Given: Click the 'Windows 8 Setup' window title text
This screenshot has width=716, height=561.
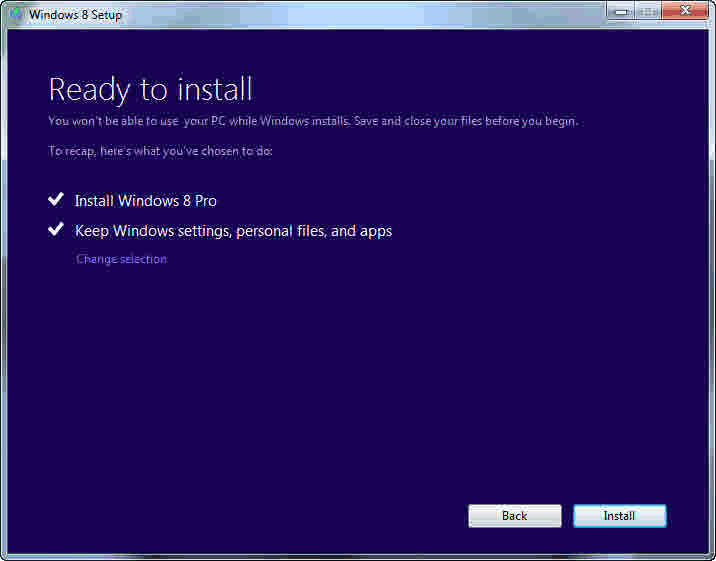Looking at the screenshot, I should coord(75,15).
